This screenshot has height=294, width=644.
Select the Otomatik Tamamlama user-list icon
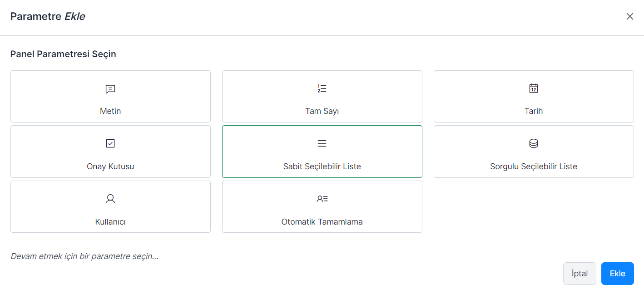[322, 199]
